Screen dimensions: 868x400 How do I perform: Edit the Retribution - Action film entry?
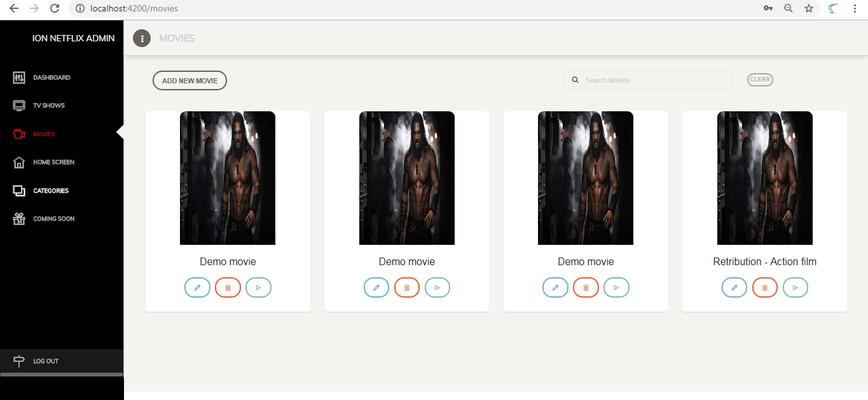pyautogui.click(x=734, y=287)
